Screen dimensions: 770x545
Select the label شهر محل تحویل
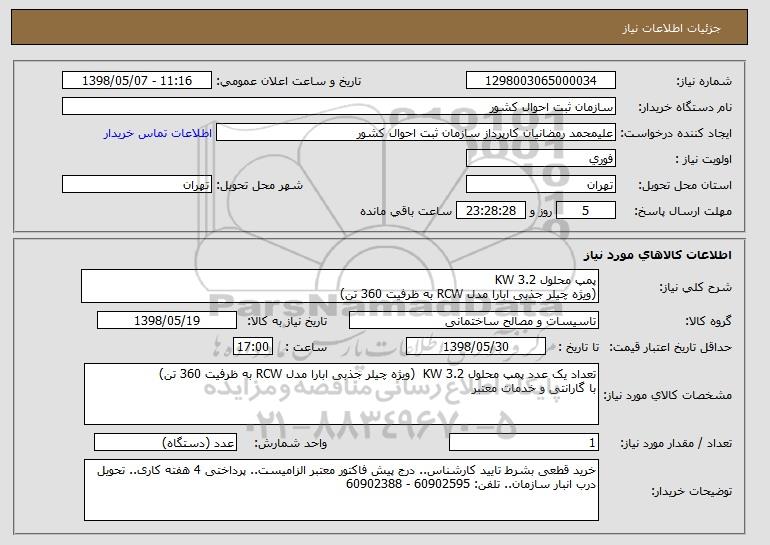(260, 185)
